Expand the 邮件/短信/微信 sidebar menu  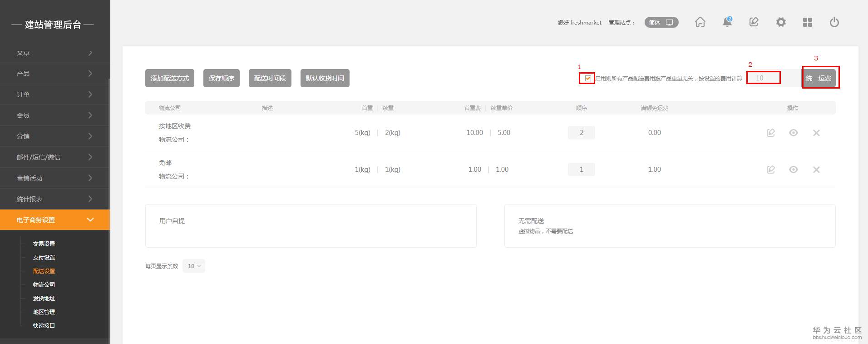tap(55, 157)
